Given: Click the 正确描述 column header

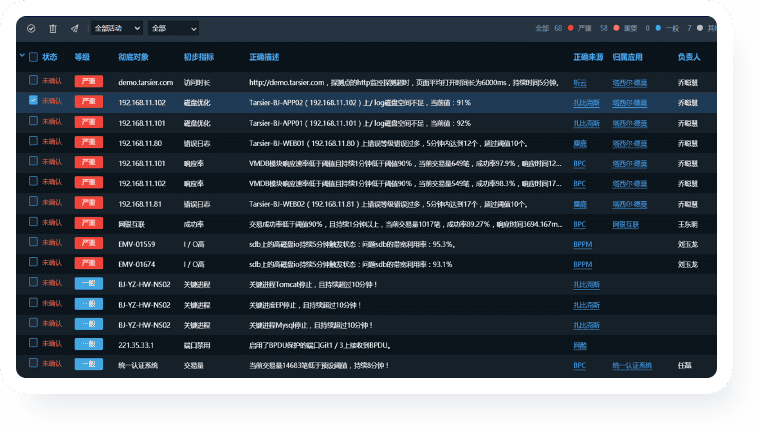Looking at the screenshot, I should [x=264, y=57].
